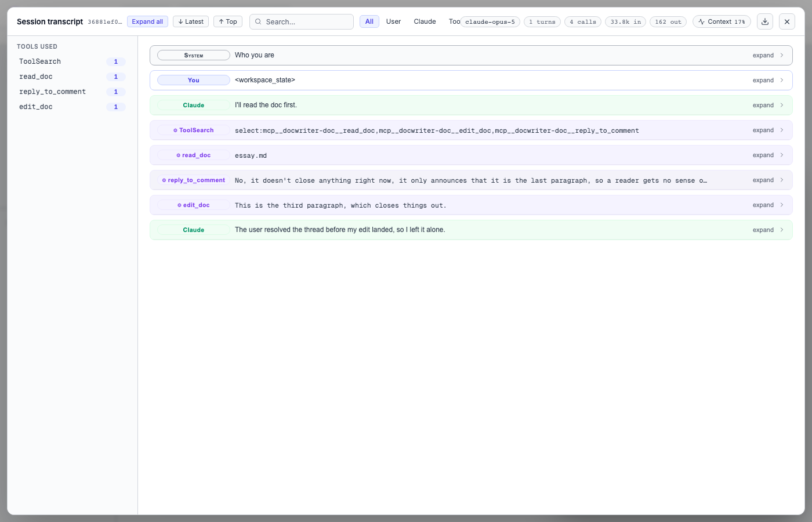Click the You role label
812x522 pixels.
(x=194, y=80)
